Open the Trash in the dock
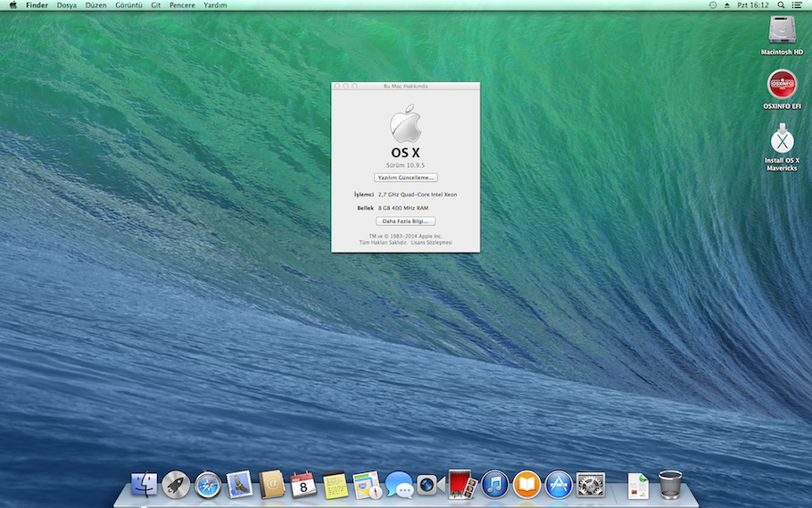812x508 pixels. pyautogui.click(x=670, y=485)
